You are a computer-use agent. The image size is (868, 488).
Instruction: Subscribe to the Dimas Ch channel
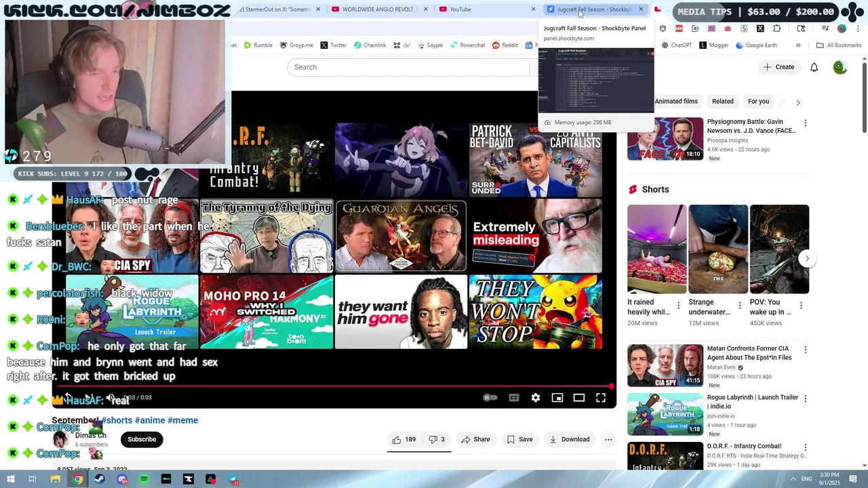[x=142, y=439]
